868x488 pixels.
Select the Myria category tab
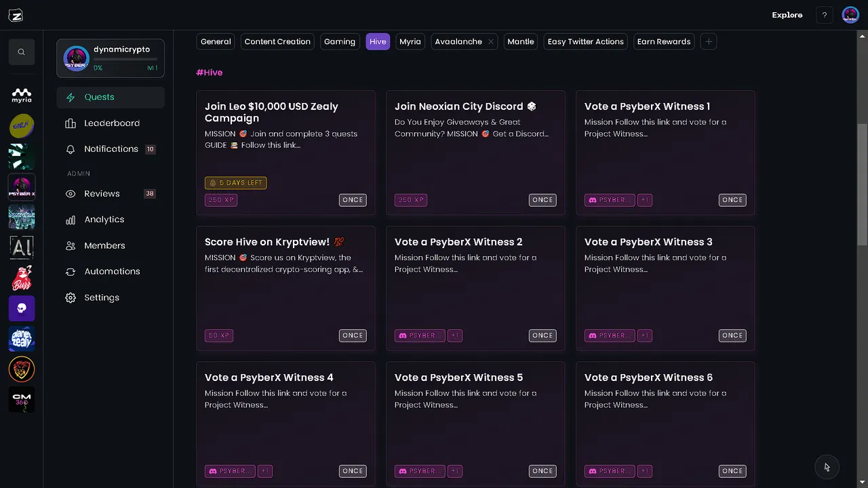click(x=410, y=41)
